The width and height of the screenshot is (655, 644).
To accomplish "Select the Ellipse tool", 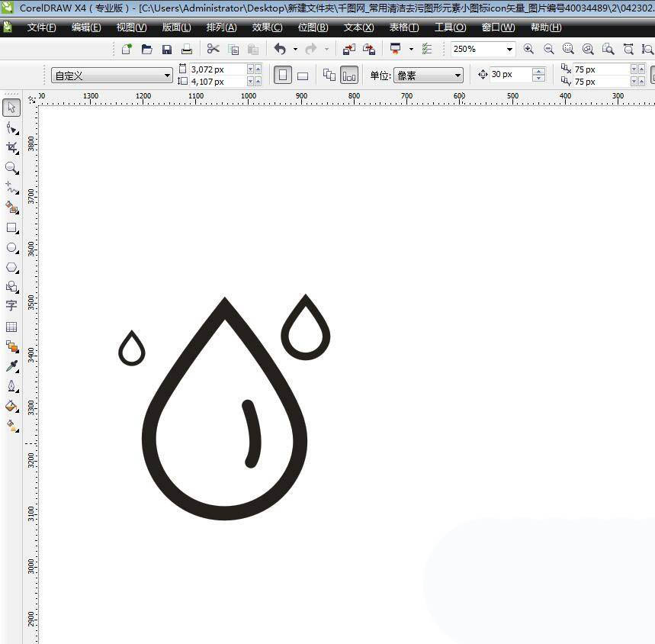I will click(x=11, y=248).
